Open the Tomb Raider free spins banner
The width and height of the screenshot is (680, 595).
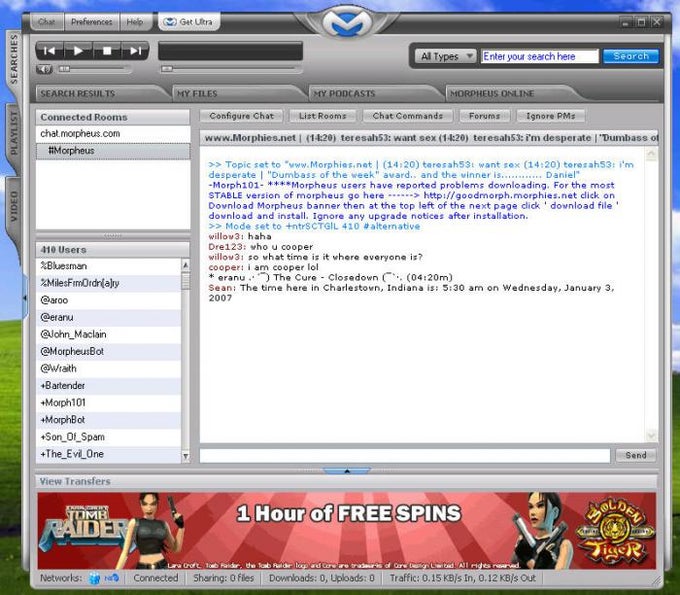(347, 531)
